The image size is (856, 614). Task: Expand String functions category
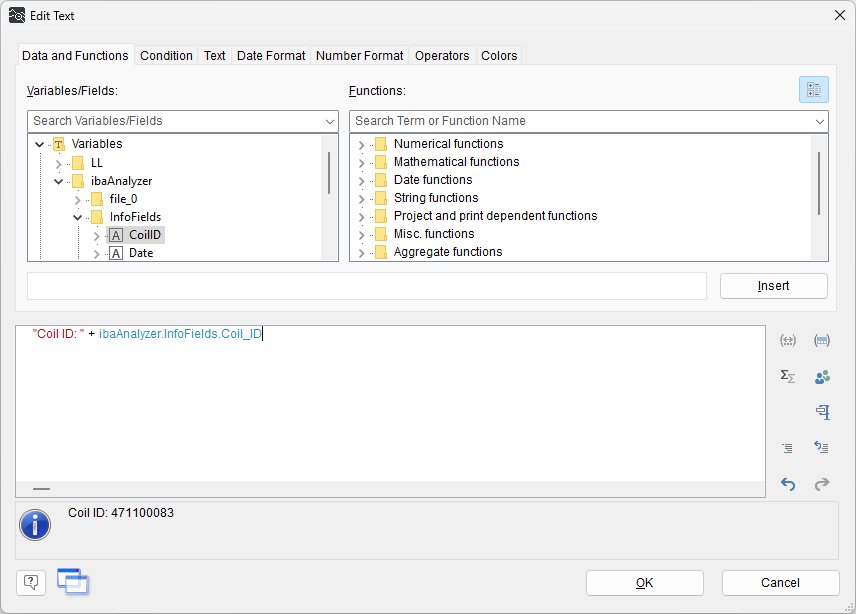[361, 199]
